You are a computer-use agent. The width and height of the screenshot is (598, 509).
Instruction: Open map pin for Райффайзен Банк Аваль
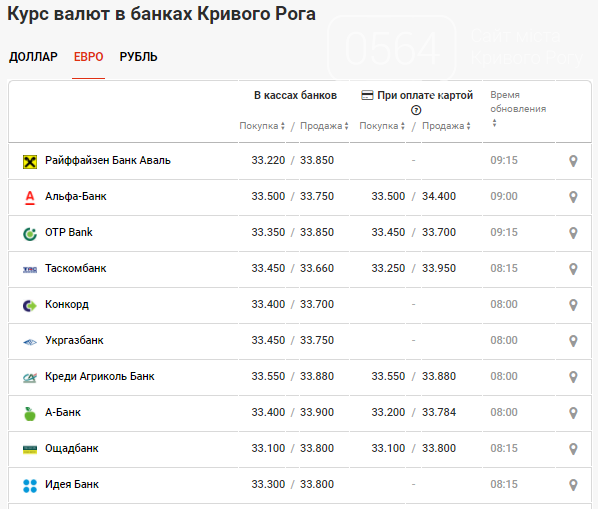tap(573, 161)
